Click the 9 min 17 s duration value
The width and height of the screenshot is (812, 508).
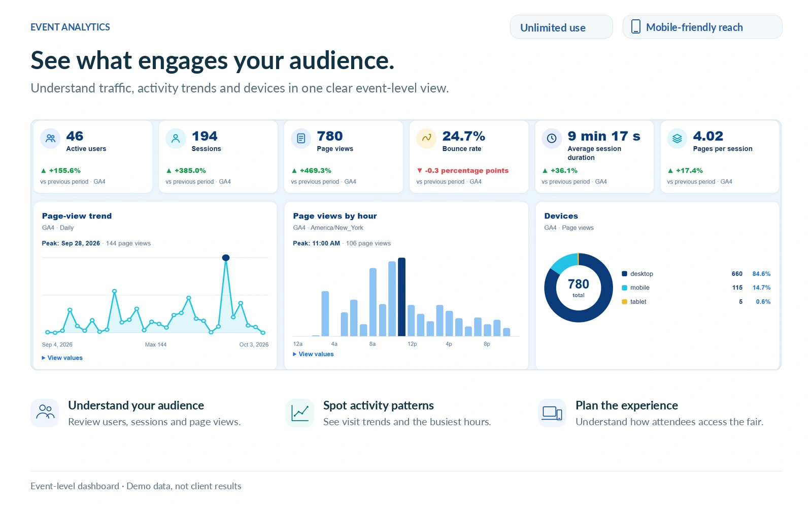tap(604, 136)
